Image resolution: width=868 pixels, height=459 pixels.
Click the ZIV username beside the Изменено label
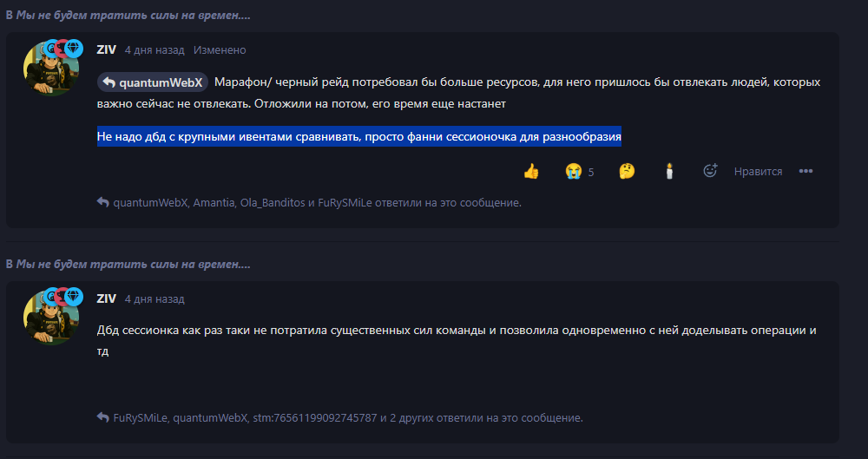(106, 49)
